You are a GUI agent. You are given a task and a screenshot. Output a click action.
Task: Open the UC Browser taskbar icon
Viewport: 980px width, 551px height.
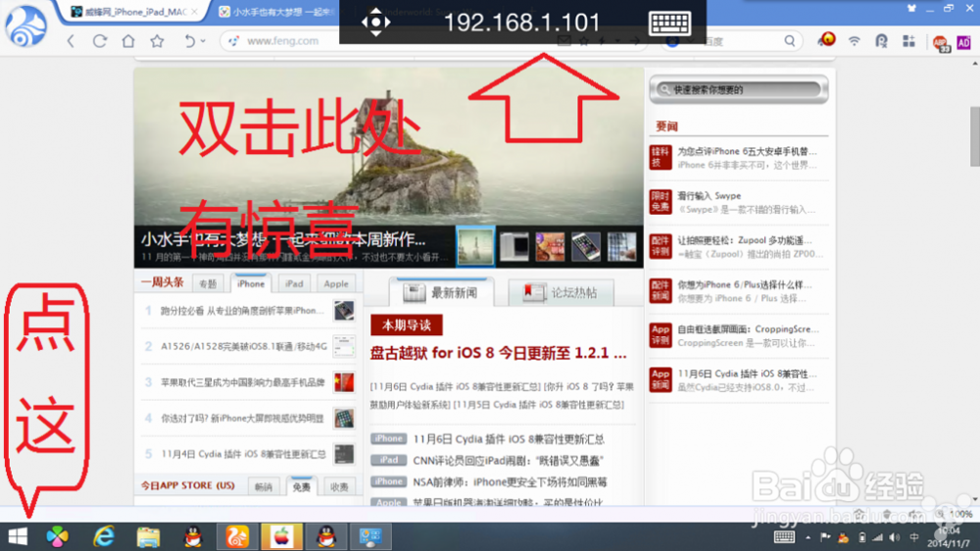[x=237, y=536]
